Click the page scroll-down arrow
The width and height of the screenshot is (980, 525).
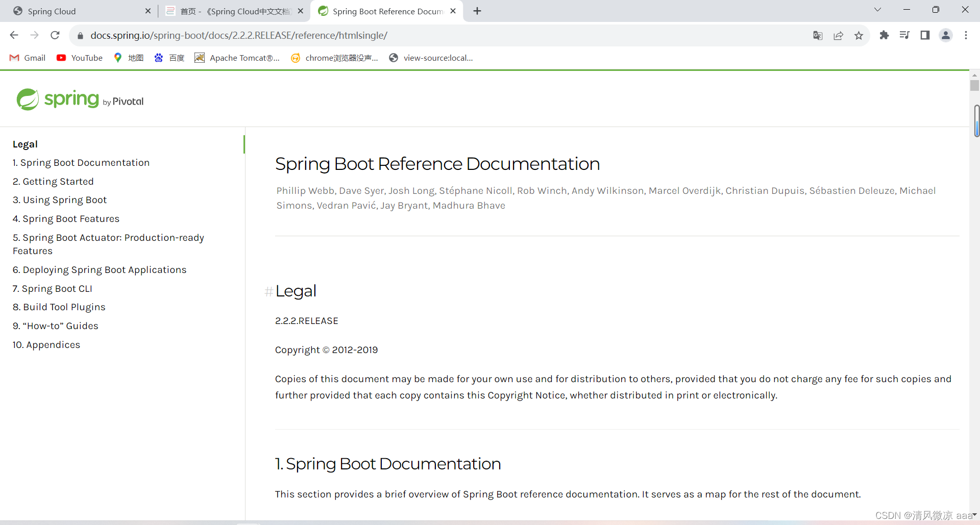(x=974, y=515)
